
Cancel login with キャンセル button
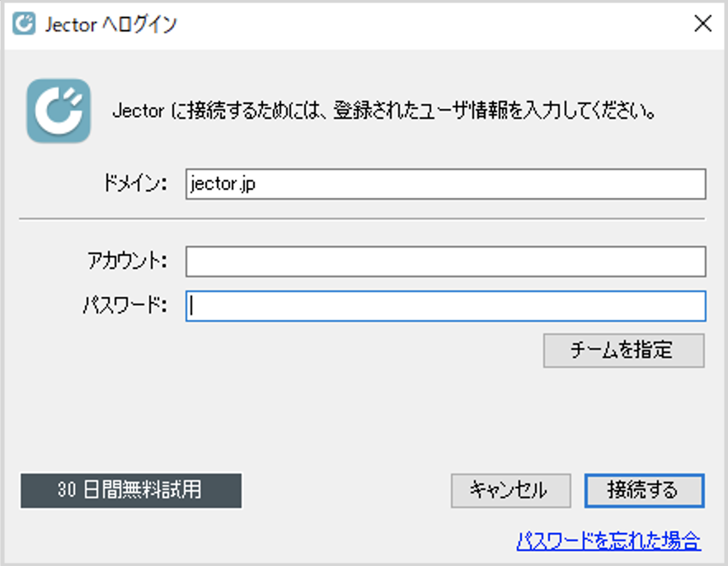[x=510, y=491]
